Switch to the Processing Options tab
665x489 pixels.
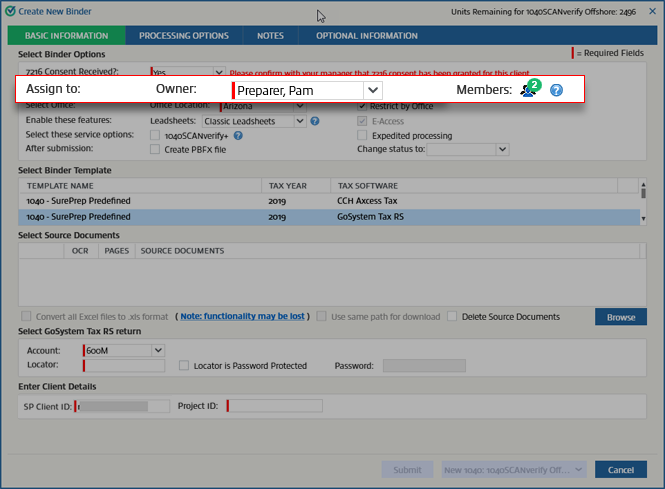(183, 36)
